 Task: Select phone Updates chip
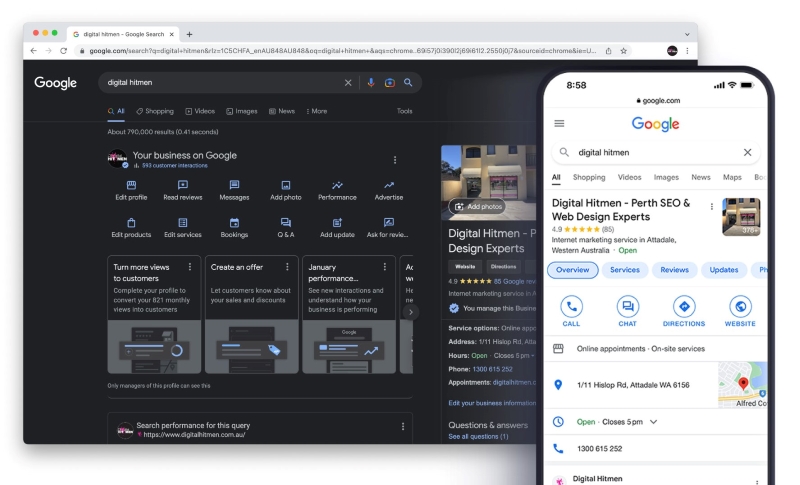724,270
